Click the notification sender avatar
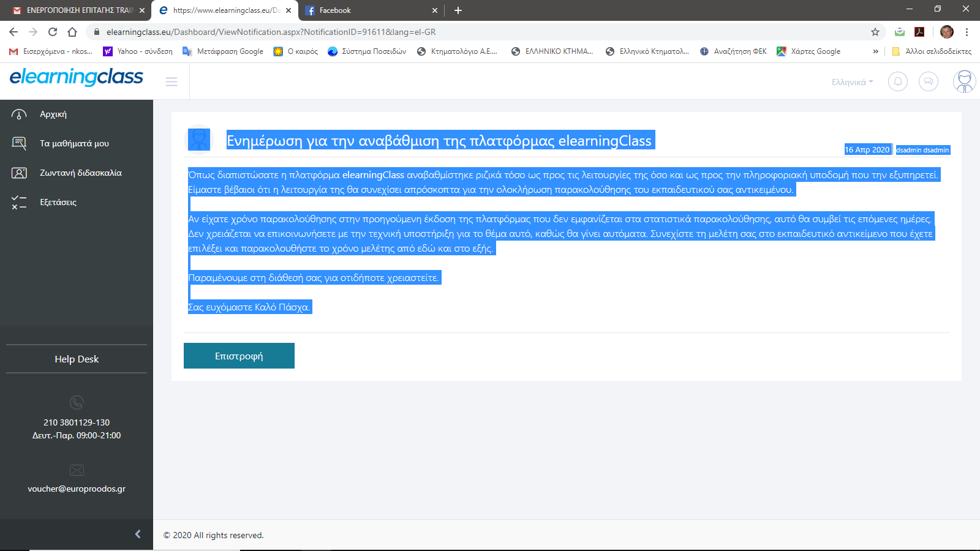The width and height of the screenshot is (980, 551). [x=198, y=140]
